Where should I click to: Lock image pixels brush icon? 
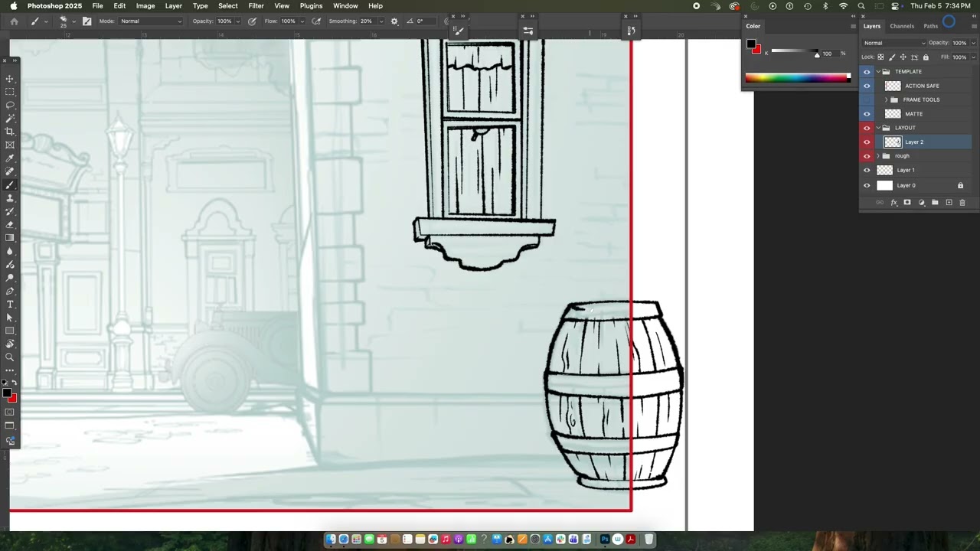892,57
